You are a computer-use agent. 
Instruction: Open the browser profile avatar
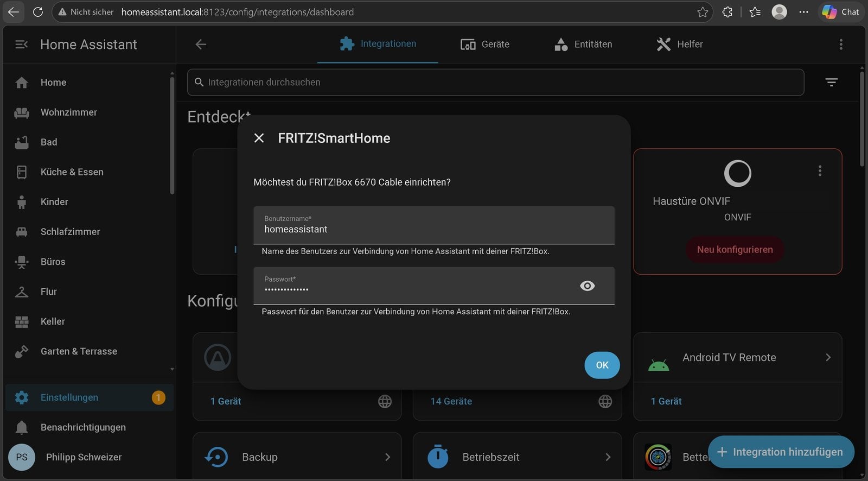779,12
